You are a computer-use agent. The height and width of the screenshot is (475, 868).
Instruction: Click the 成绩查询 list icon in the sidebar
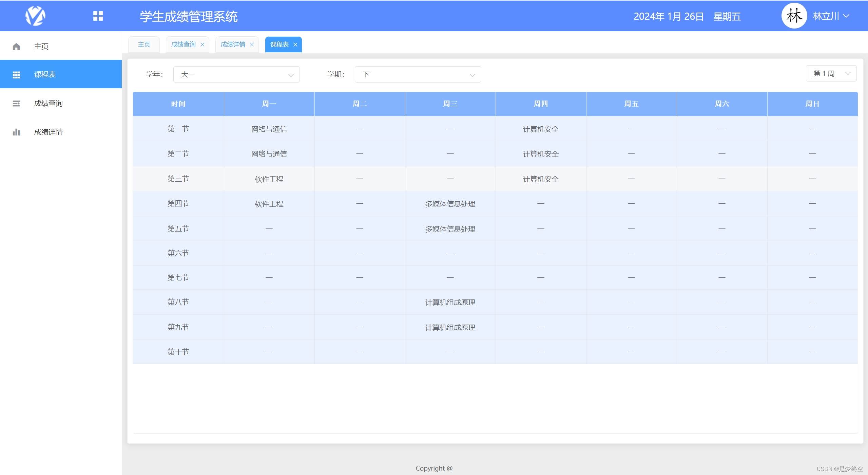16,103
